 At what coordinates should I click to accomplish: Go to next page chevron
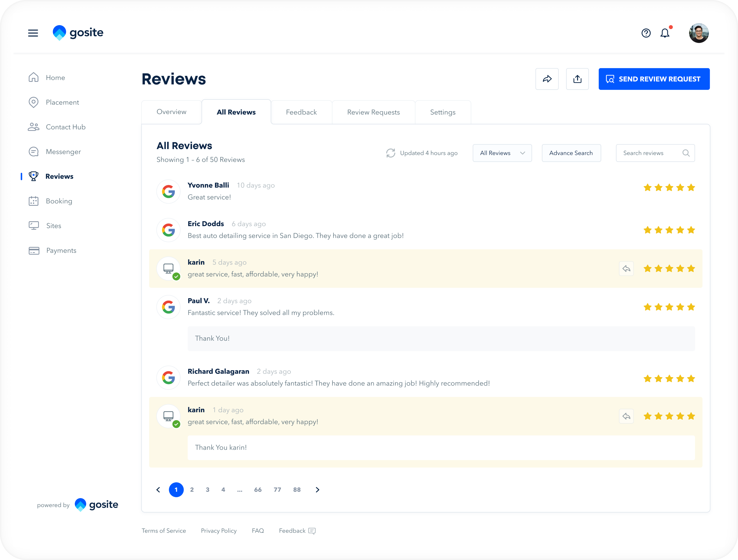point(317,490)
